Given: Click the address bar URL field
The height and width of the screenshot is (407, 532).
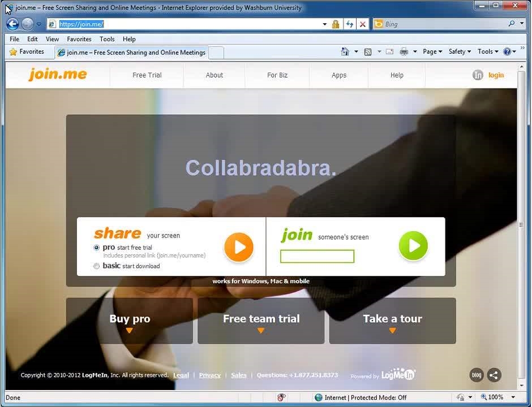Looking at the screenshot, I should pyautogui.click(x=185, y=24).
